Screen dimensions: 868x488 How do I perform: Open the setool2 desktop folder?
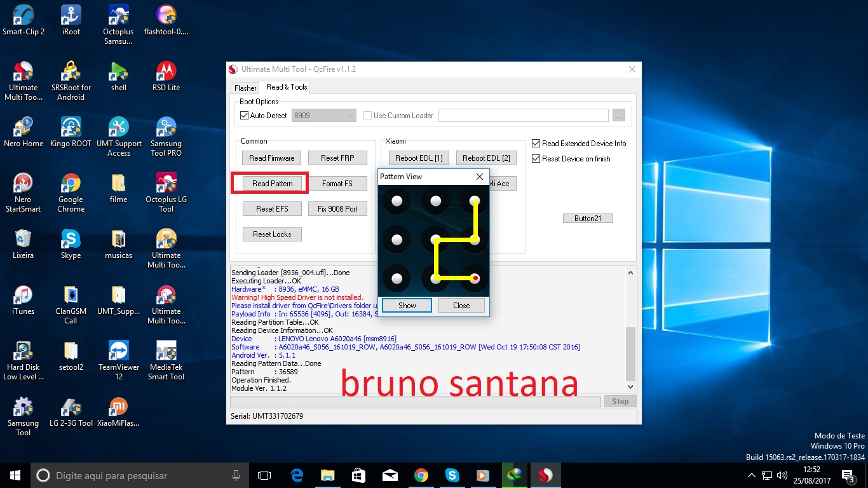click(x=71, y=356)
